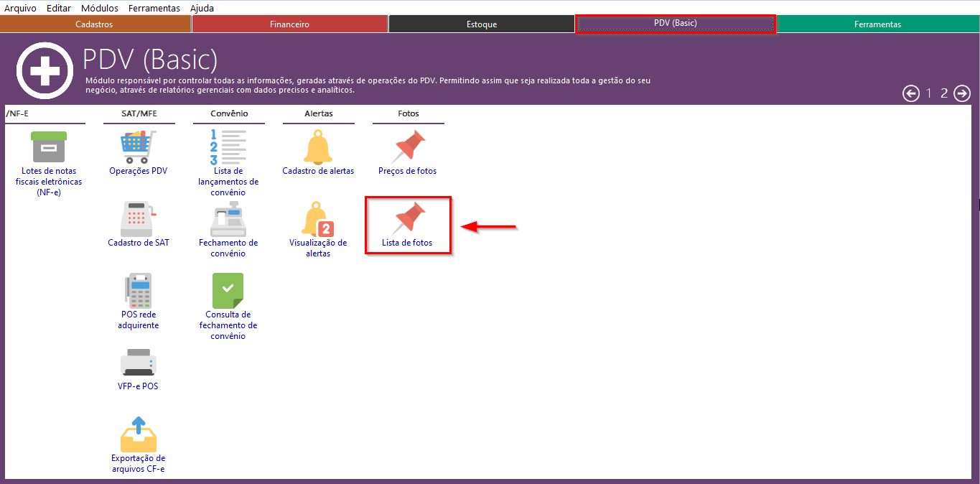Open the VFP-e POS printer icon
Viewport: 980px width, 484px height.
coord(139,363)
